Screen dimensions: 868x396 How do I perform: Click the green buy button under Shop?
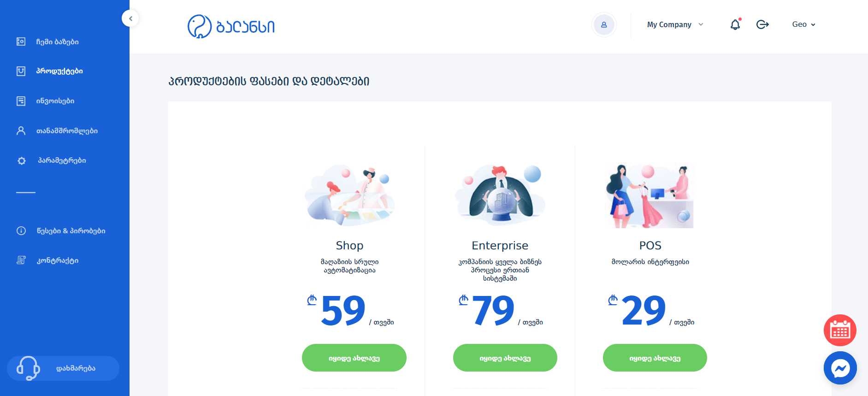tap(354, 358)
